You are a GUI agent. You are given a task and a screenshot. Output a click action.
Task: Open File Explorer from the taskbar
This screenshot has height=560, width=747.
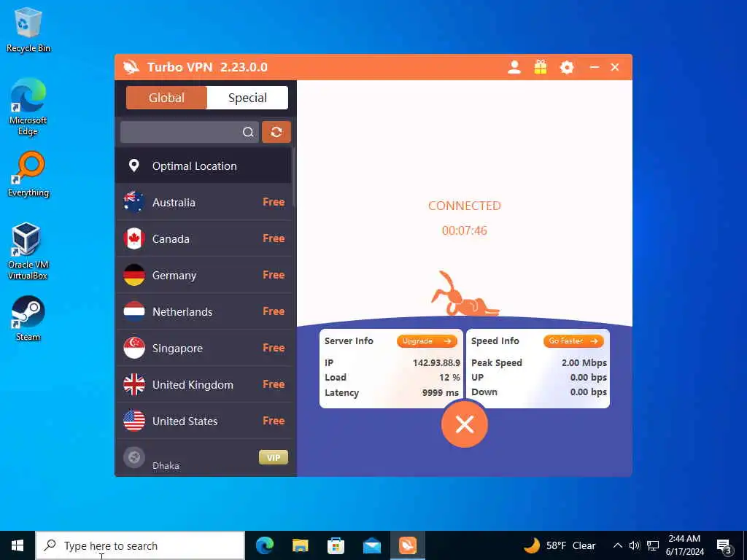(x=300, y=545)
